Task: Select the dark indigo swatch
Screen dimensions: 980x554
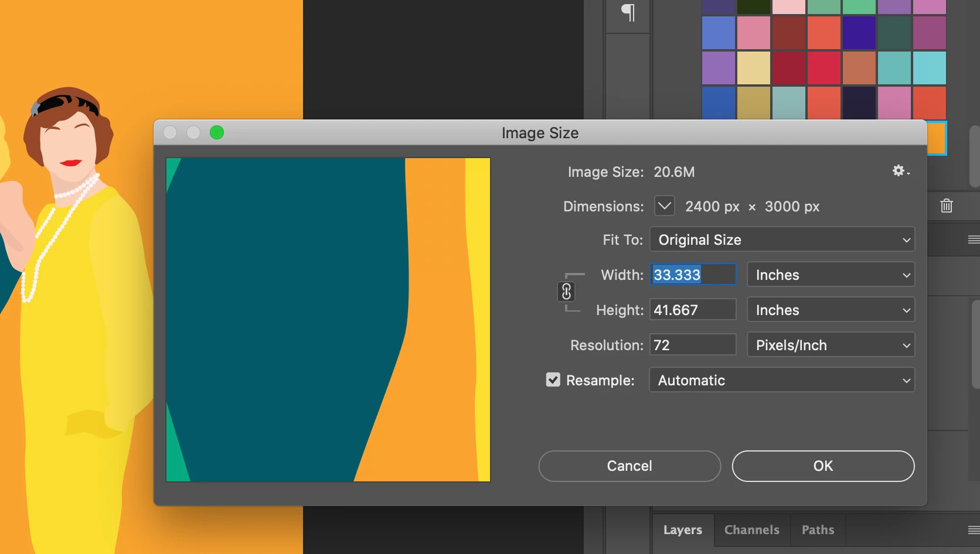Action: click(859, 33)
